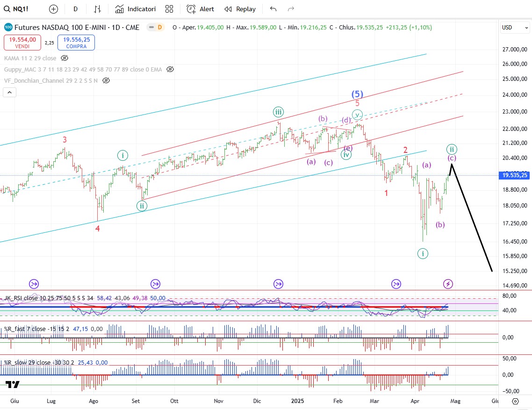
Task: Click the %R_slow 29 close label
Action: [39, 362]
